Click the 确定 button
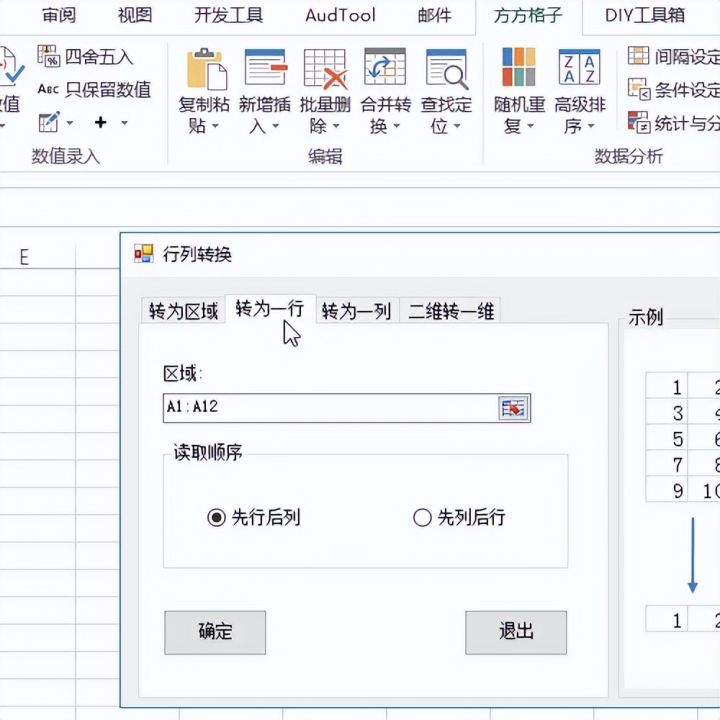 (x=215, y=632)
